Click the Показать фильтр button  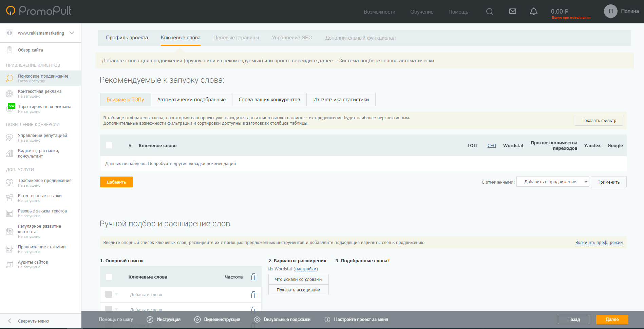pos(599,120)
